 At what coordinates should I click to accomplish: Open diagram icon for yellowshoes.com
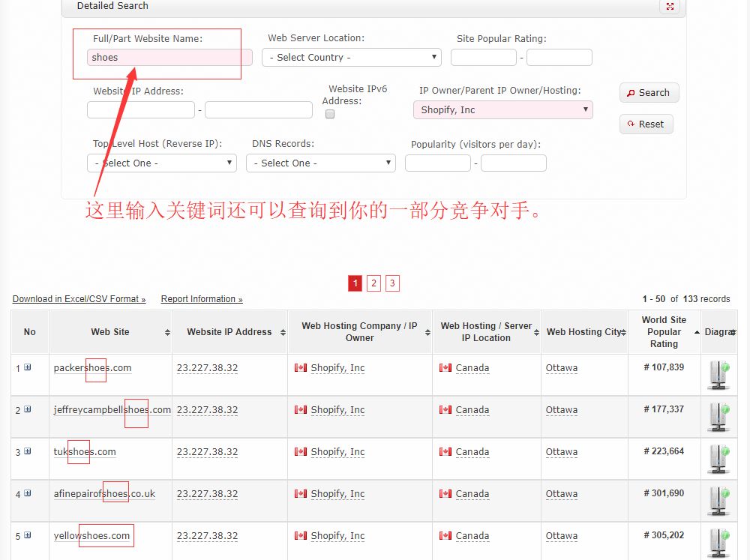(718, 543)
